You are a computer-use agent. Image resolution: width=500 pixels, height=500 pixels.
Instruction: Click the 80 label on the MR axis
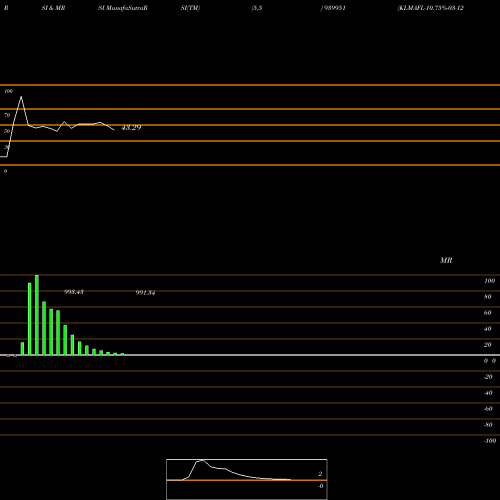[x=488, y=297]
